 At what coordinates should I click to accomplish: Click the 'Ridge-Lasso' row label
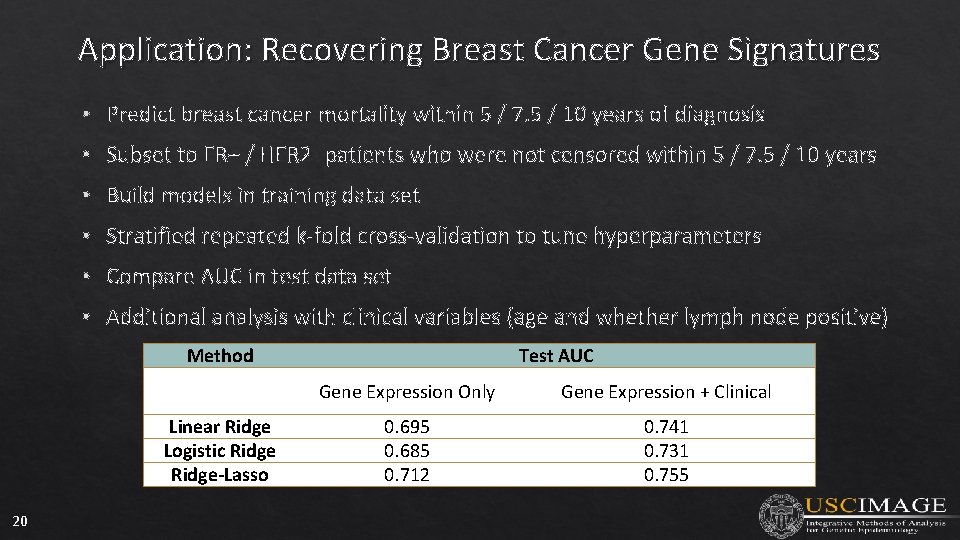pyautogui.click(x=220, y=475)
